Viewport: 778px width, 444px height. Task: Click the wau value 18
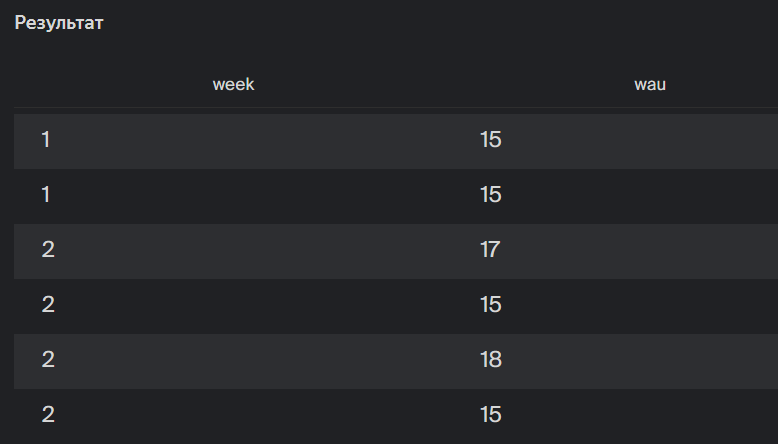[490, 360]
